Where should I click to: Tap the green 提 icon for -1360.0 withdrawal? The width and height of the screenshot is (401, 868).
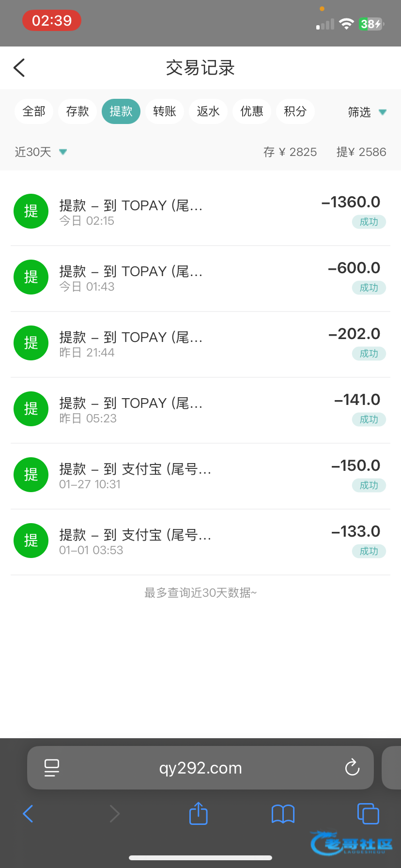(31, 211)
